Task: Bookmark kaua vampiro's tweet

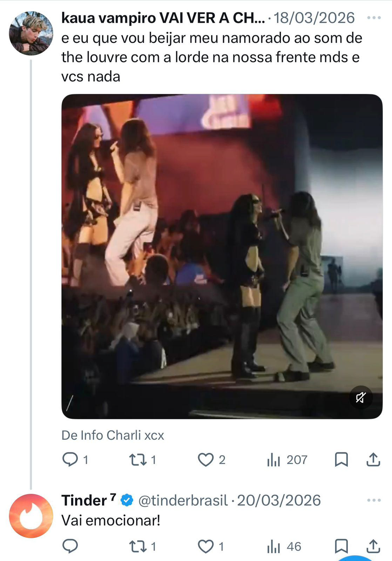Action: click(341, 459)
